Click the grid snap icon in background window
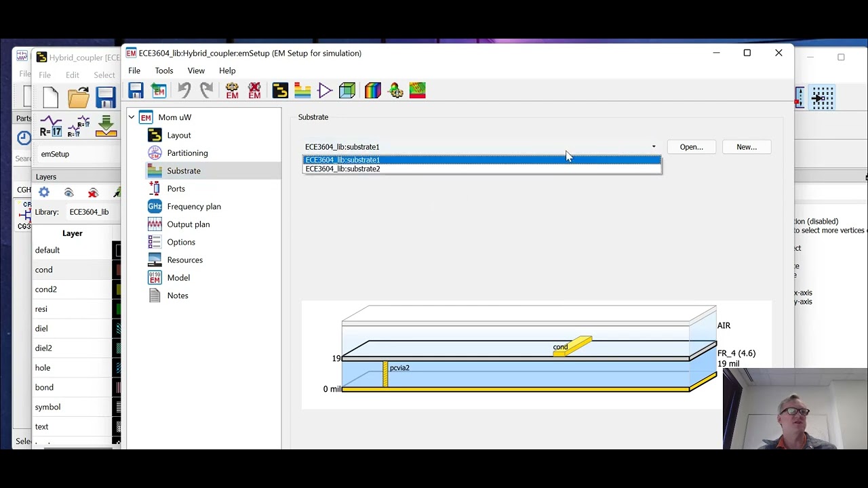 click(823, 98)
